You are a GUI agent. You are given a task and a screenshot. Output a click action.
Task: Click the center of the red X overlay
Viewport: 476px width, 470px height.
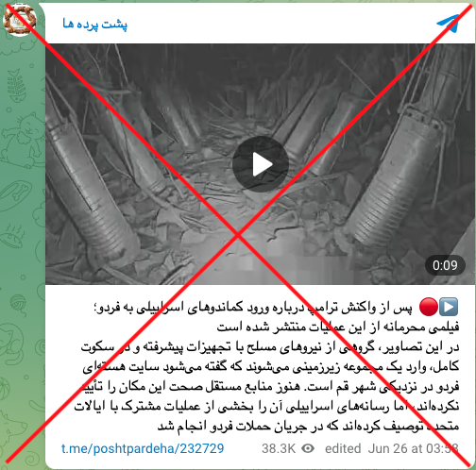tap(238, 235)
